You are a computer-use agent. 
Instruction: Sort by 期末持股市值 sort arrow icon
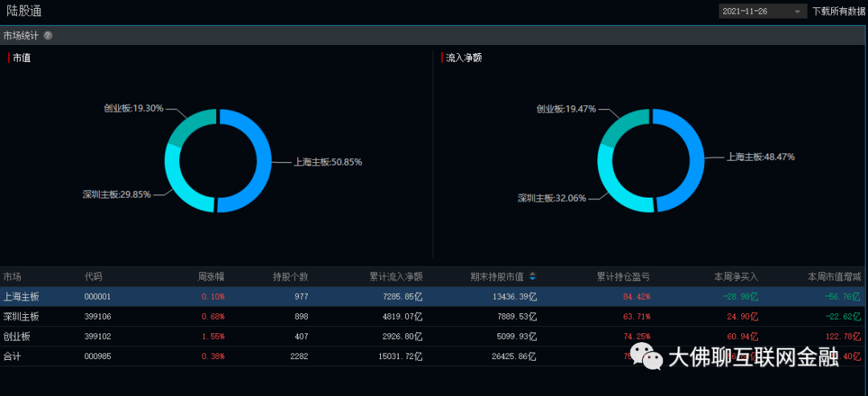[533, 276]
